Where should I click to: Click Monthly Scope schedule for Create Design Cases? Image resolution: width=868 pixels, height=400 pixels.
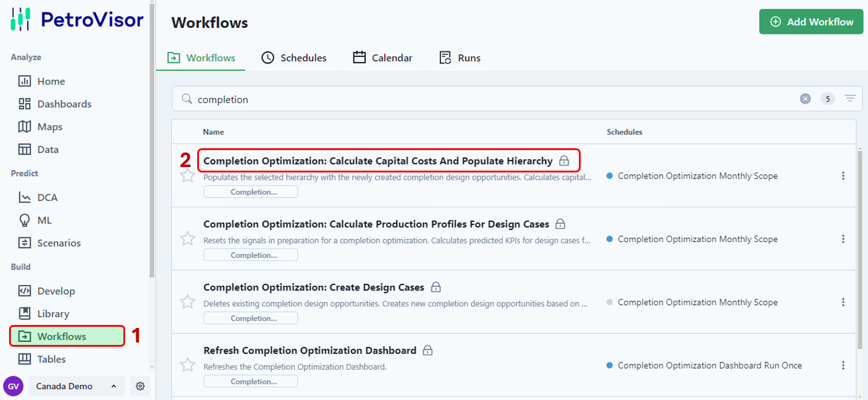[697, 302]
